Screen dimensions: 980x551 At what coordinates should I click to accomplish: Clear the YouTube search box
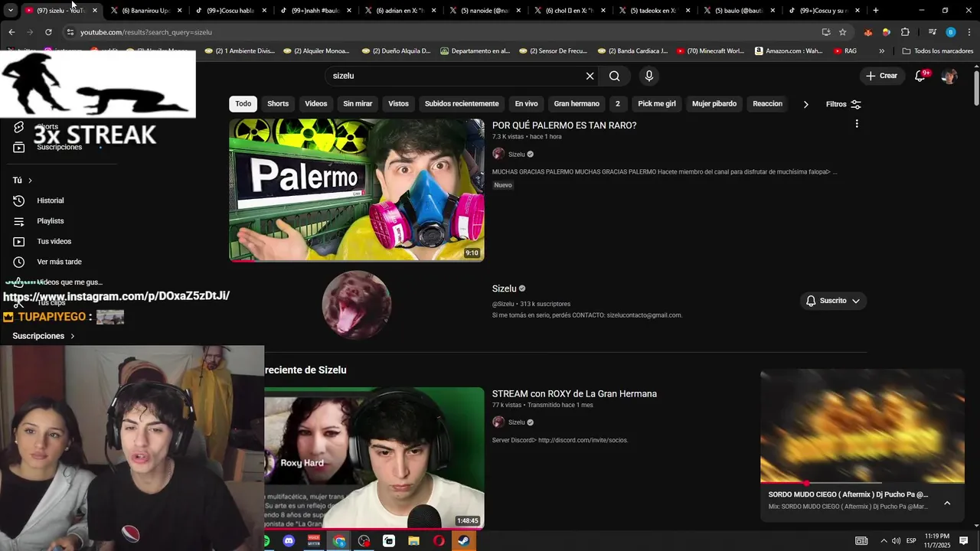(590, 76)
